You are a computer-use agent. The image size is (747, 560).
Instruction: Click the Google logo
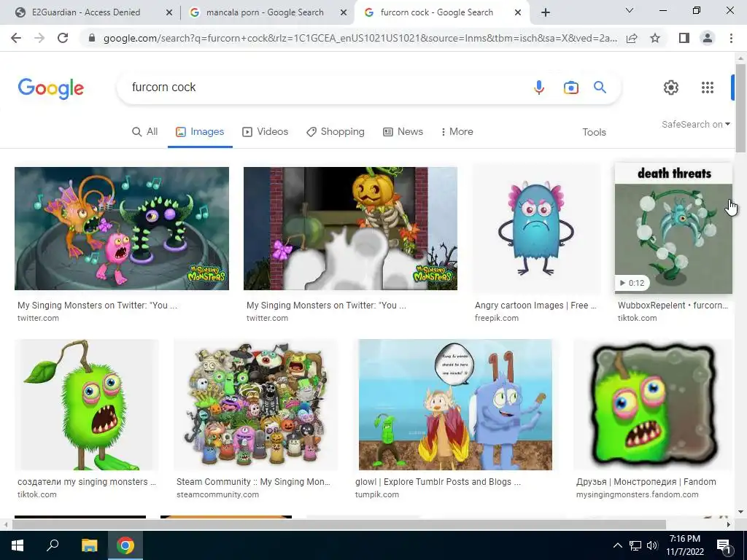tap(51, 88)
